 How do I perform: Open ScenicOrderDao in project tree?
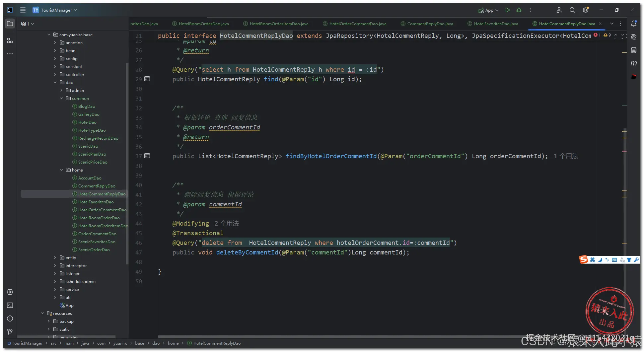coord(94,249)
